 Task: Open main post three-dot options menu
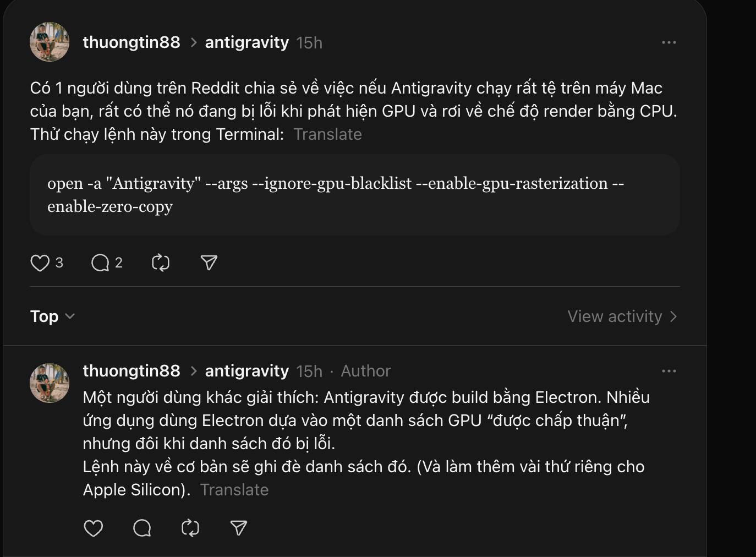click(x=669, y=42)
